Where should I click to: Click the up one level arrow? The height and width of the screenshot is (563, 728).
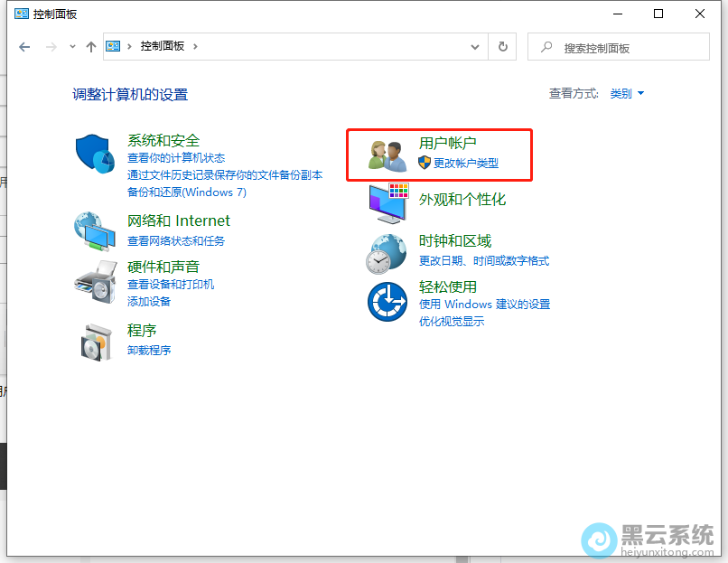90,47
